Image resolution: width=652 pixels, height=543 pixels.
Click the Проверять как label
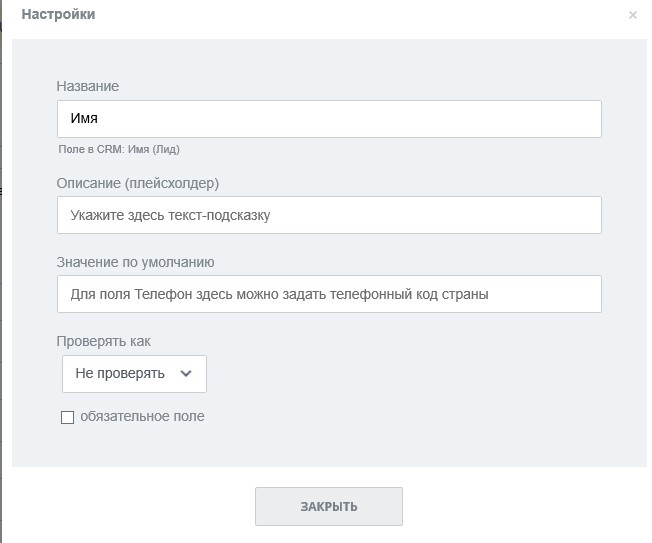pos(104,341)
